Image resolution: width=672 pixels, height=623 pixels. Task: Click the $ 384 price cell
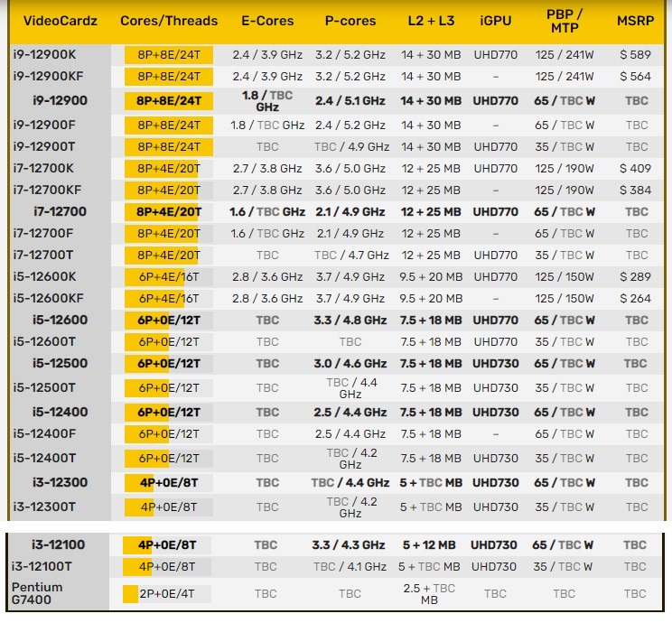click(635, 190)
